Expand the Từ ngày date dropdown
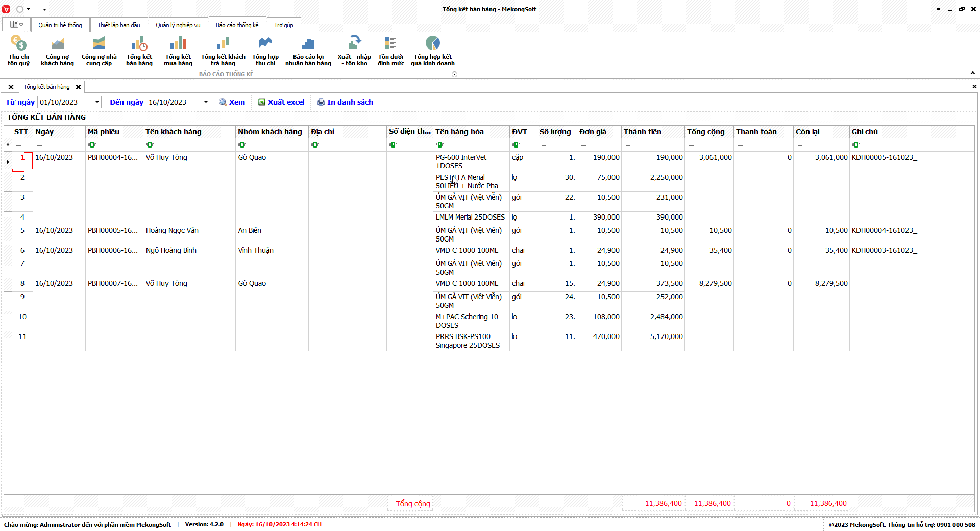Image resolution: width=980 pixels, height=531 pixels. coord(97,102)
